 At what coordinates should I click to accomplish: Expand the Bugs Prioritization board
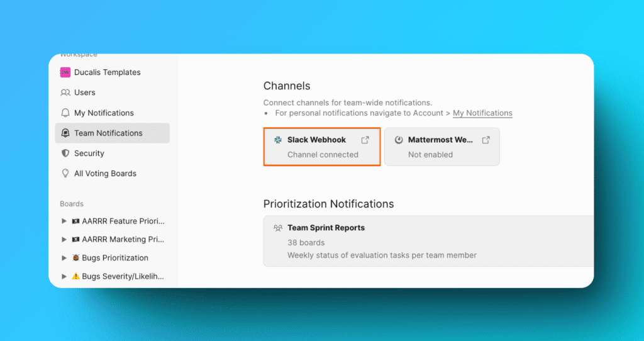click(64, 258)
